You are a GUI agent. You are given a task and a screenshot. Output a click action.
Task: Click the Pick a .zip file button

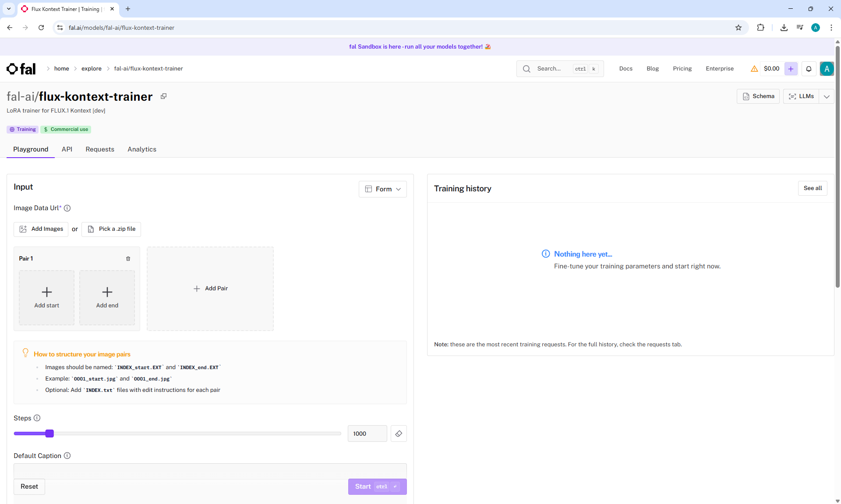click(x=111, y=229)
